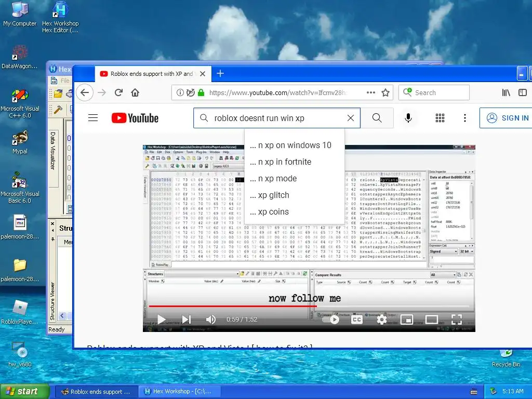Open Mypal browser desktop icon
Image resolution: width=532 pixels, height=399 pixels.
coord(20,142)
